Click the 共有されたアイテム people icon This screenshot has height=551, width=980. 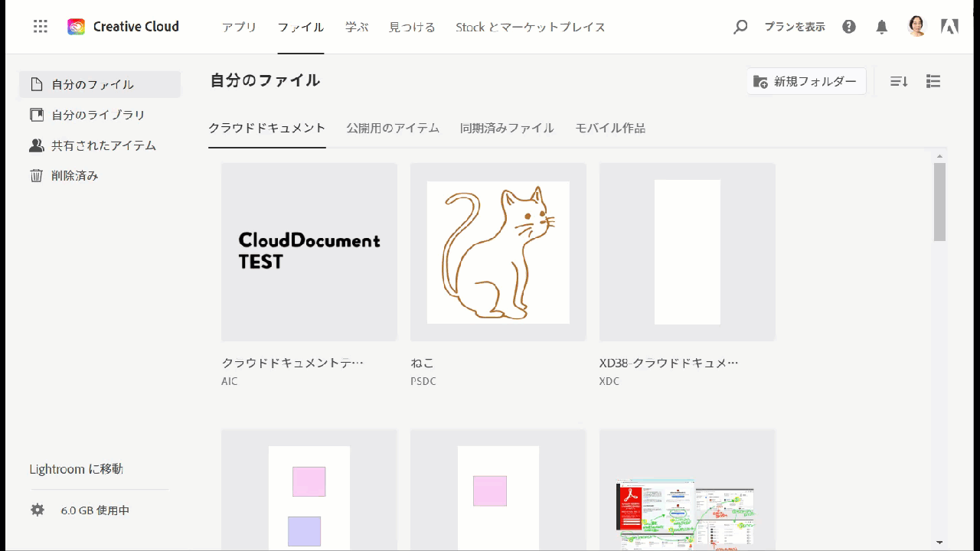point(36,145)
